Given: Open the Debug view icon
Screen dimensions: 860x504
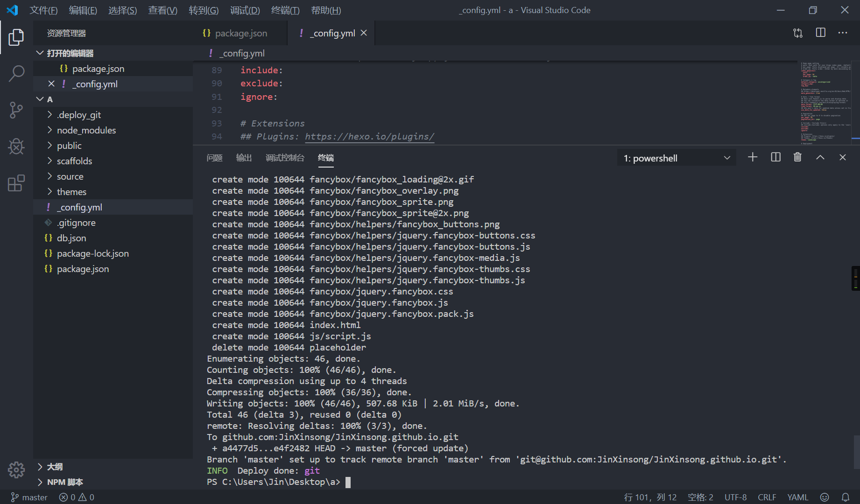Looking at the screenshot, I should click(16, 147).
